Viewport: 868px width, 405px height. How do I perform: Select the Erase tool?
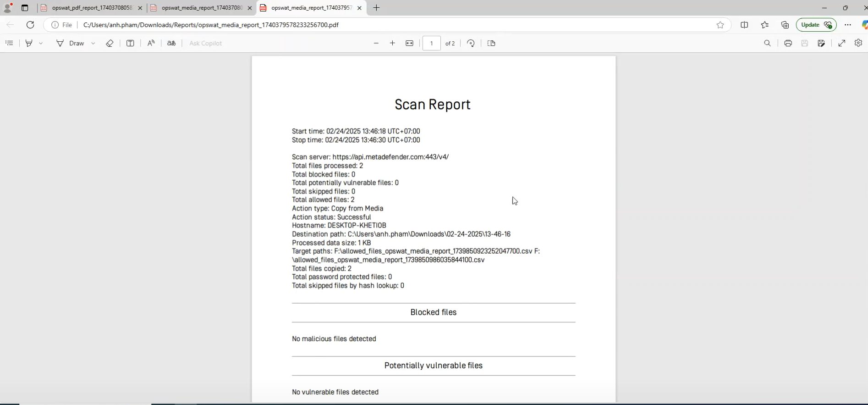[110, 43]
